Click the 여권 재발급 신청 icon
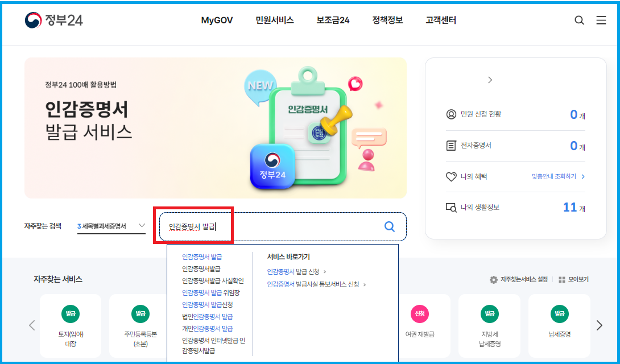 click(x=420, y=314)
